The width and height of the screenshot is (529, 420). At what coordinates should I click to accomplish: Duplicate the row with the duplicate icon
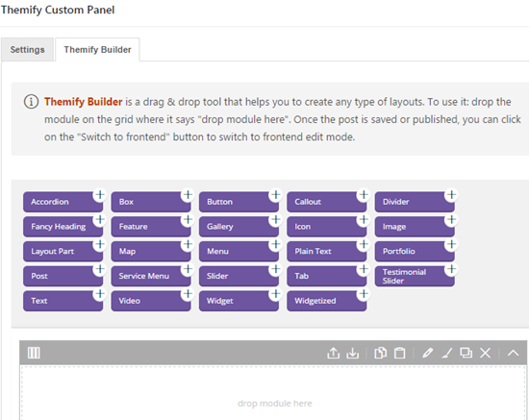pos(466,353)
